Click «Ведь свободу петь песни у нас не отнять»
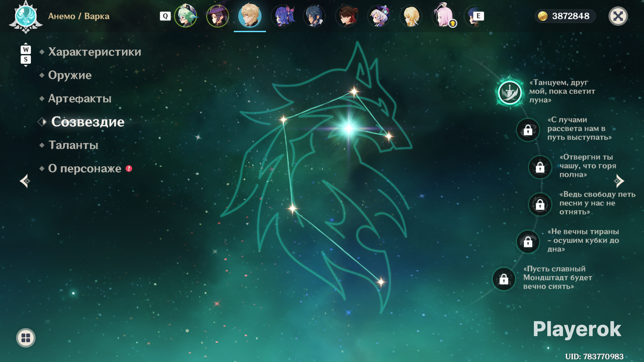The image size is (644, 362). tap(597, 203)
